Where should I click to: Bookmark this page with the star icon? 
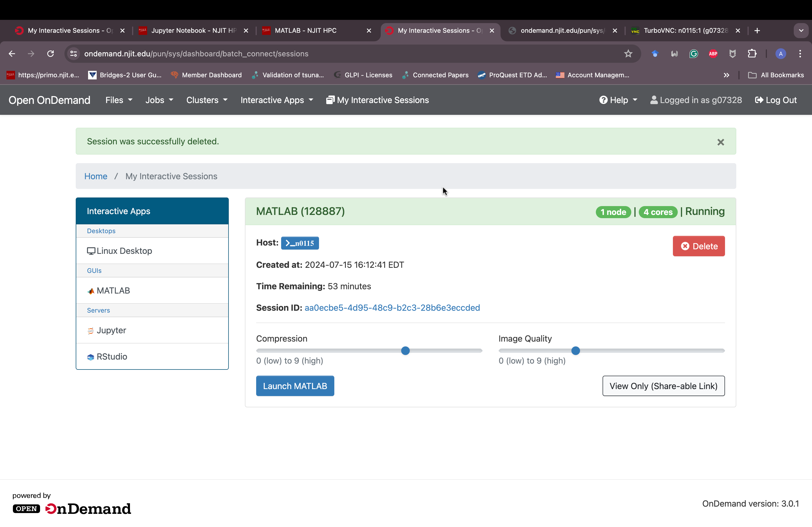(x=628, y=53)
